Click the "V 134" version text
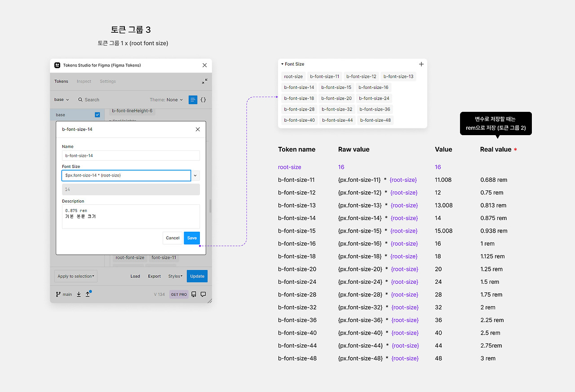Viewport: 575px width, 392px height. [x=159, y=295]
